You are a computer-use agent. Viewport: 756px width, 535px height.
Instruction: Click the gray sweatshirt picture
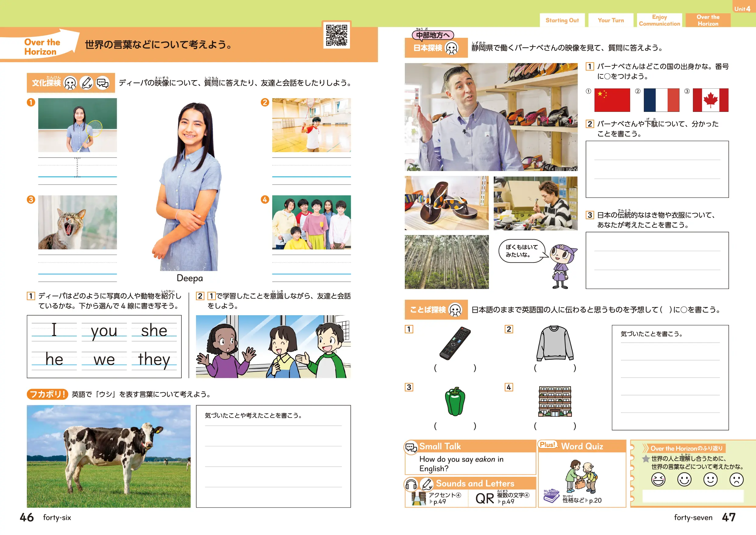click(x=555, y=343)
